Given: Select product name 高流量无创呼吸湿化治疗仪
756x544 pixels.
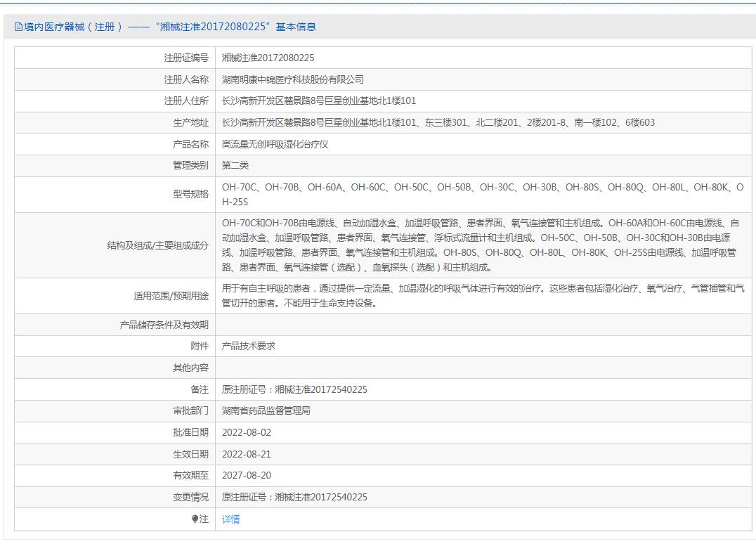Looking at the screenshot, I should coord(275,144).
